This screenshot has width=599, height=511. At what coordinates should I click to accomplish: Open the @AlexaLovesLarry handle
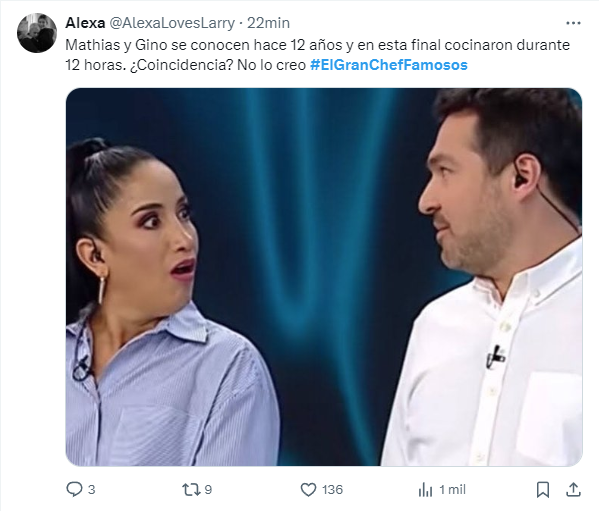pyautogui.click(x=172, y=23)
